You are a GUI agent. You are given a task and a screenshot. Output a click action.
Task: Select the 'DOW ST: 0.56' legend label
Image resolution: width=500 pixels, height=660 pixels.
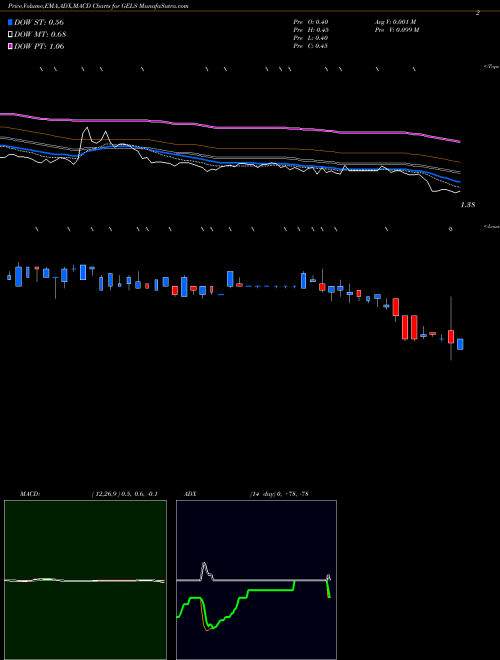(x=39, y=22)
